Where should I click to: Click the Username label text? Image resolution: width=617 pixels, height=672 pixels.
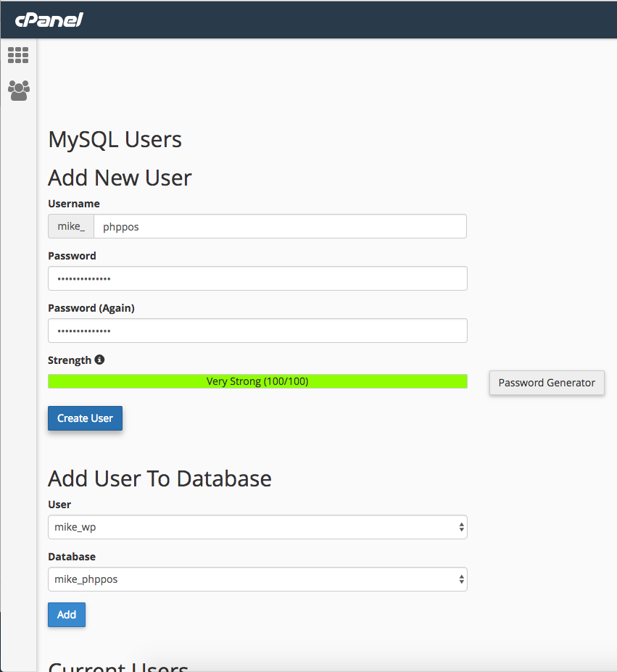click(74, 204)
